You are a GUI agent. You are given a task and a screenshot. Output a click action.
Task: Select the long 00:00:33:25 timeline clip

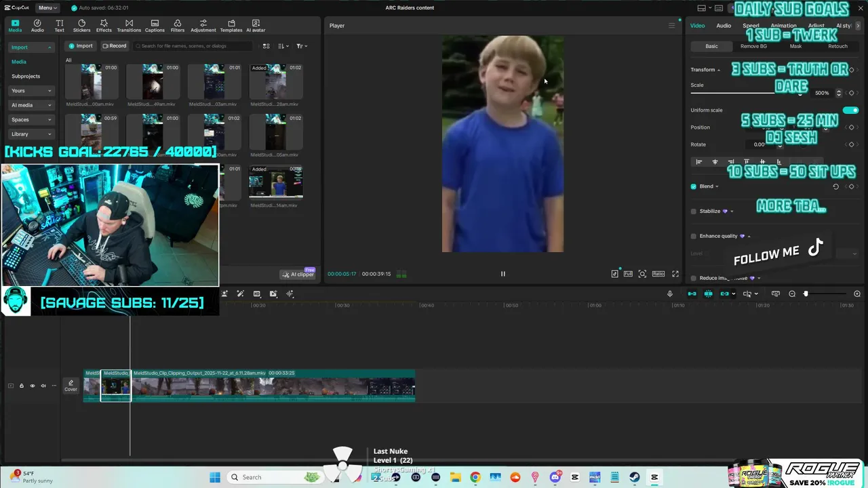click(x=273, y=386)
